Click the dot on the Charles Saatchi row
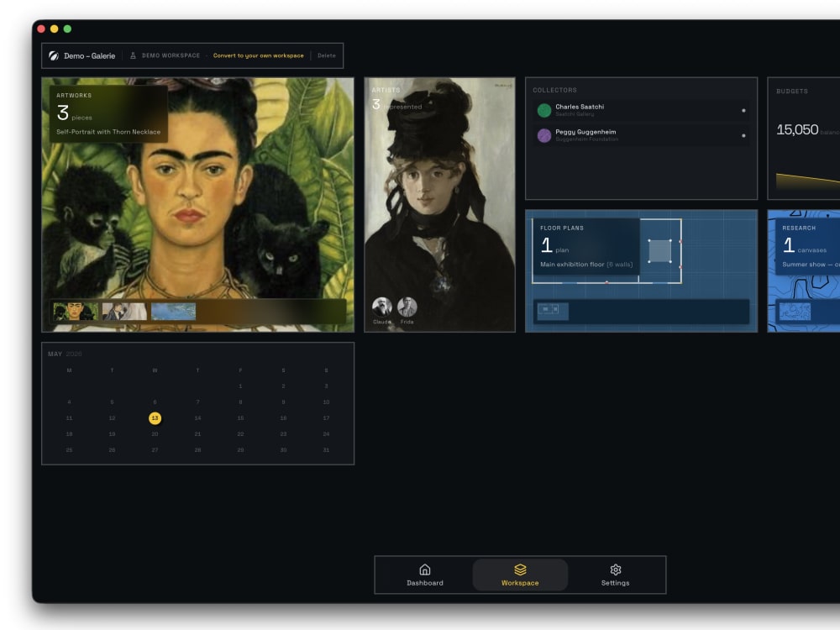The image size is (840, 630). click(x=743, y=110)
